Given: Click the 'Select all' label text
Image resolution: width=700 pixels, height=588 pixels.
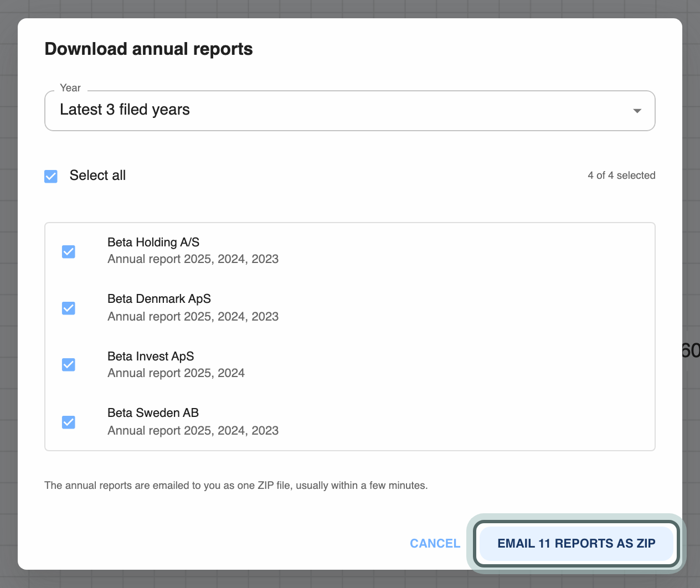Looking at the screenshot, I should tap(97, 176).
